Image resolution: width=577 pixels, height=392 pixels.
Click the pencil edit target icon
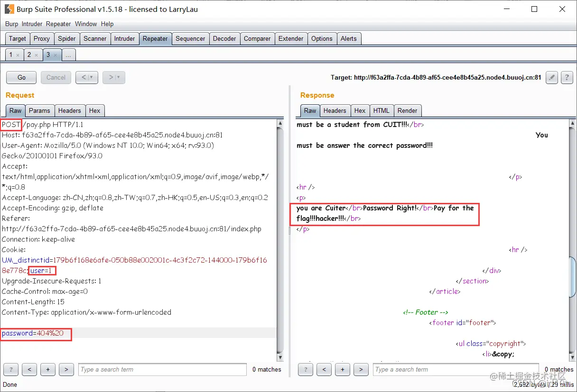(x=551, y=77)
